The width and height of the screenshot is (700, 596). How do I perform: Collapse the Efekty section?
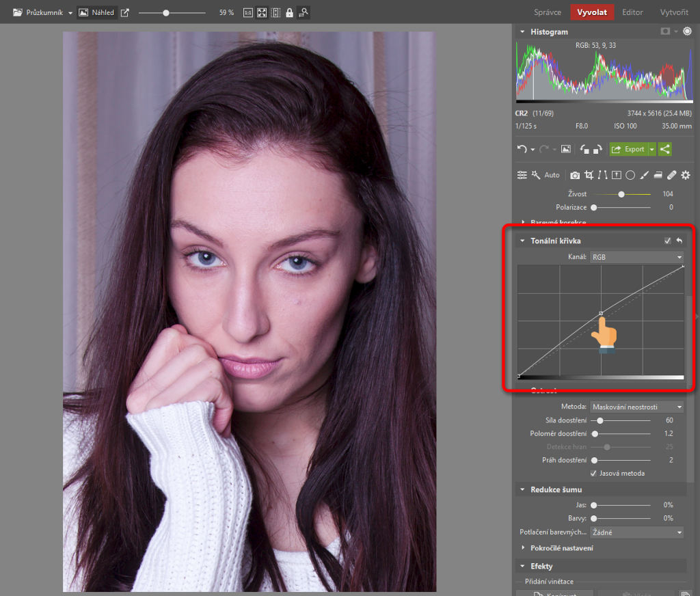tap(522, 566)
